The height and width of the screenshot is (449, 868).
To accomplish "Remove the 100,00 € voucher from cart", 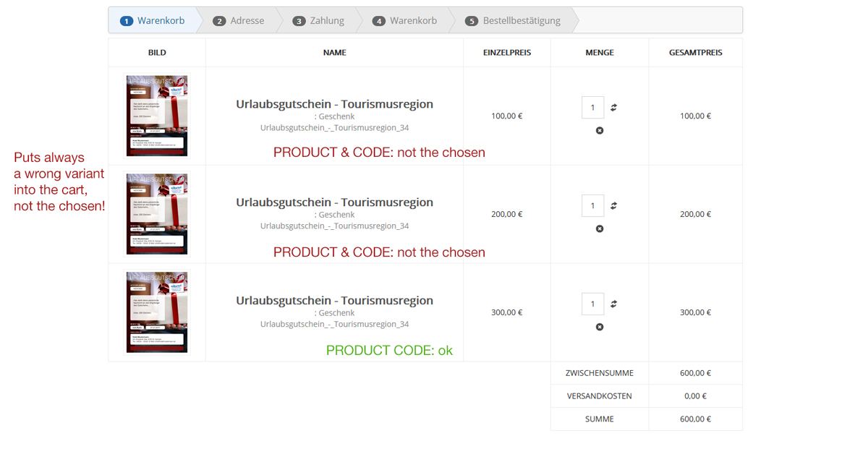I will pyautogui.click(x=600, y=131).
